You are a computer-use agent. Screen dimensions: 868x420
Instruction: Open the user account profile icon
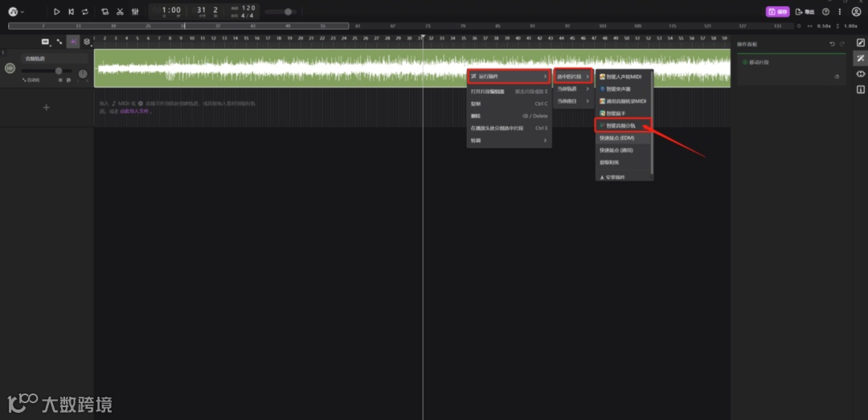pyautogui.click(x=856, y=11)
